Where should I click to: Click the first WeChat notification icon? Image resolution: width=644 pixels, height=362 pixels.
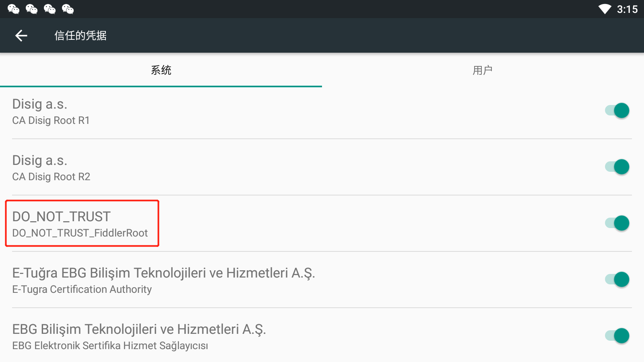pos(13,9)
